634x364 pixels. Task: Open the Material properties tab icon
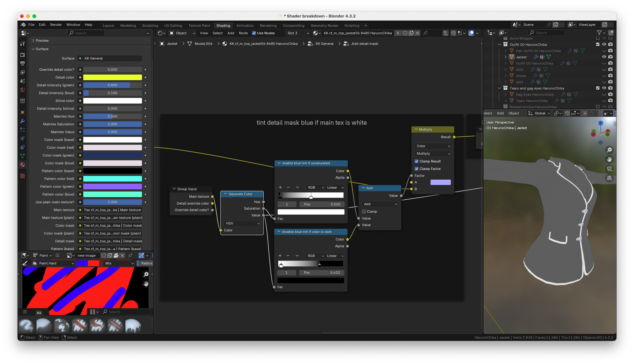[x=22, y=165]
